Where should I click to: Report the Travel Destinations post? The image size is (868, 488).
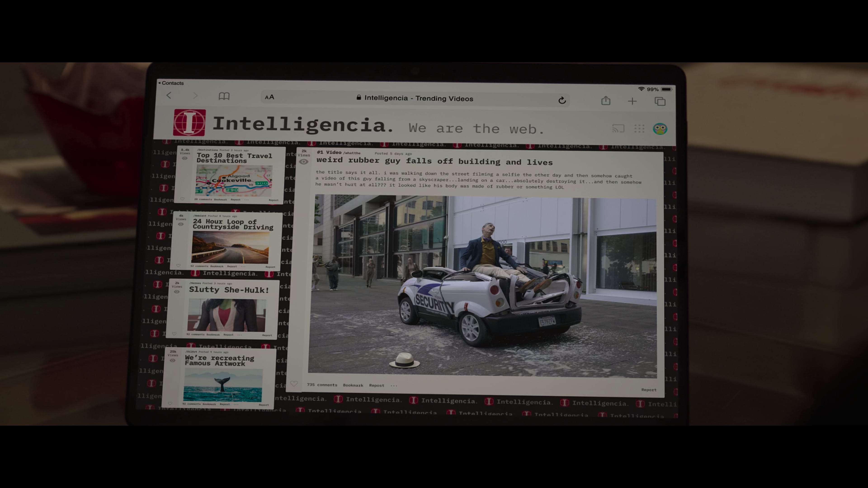tap(273, 200)
